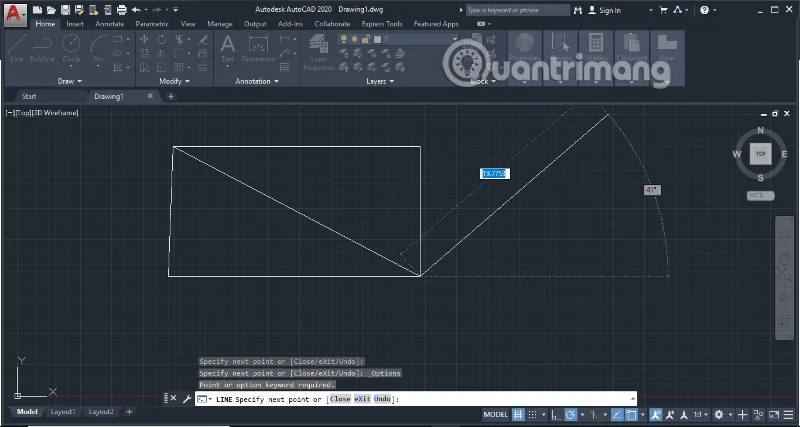Select the Move tool in Modify panel

pos(144,39)
